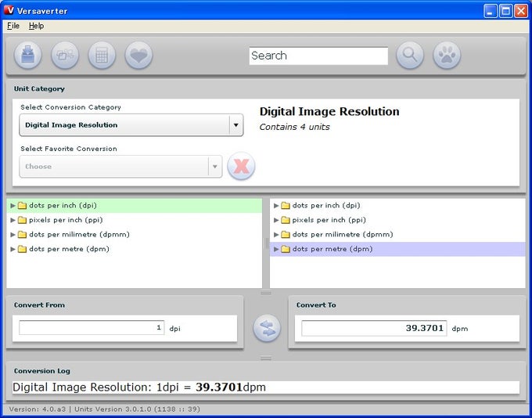This screenshot has width=532, height=418.
Task: Click folder icon of left pixels per inch (ppi)
Action: coord(22,220)
